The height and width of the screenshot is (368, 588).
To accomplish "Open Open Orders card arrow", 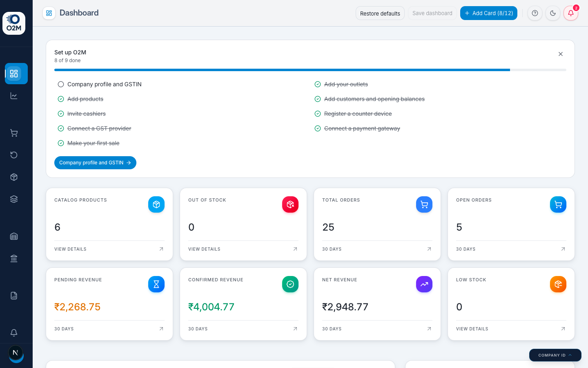I will point(563,249).
